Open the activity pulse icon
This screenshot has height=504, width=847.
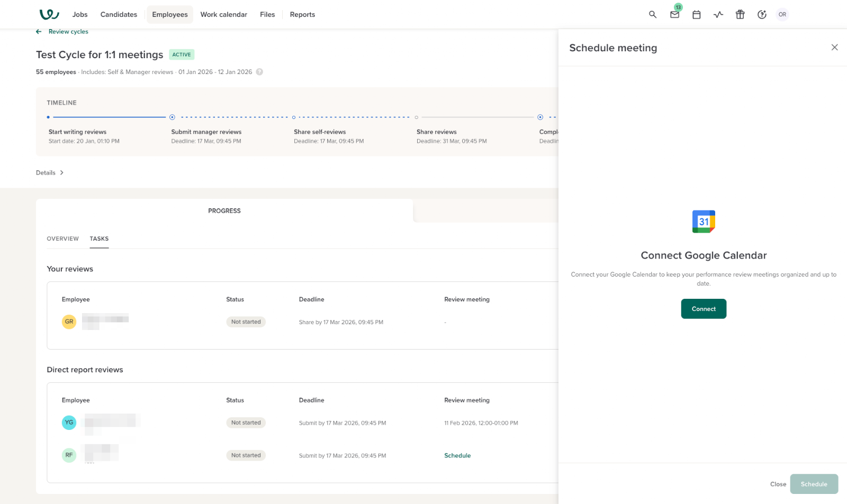coord(718,15)
